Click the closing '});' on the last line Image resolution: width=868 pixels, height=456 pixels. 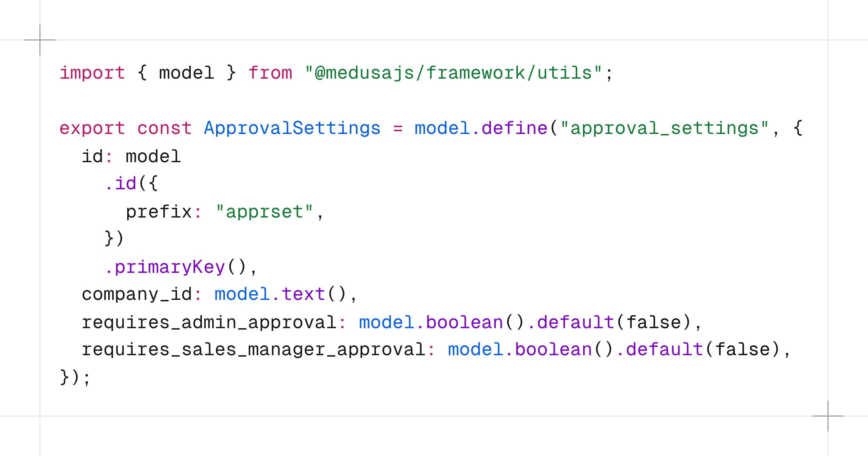tap(76, 378)
